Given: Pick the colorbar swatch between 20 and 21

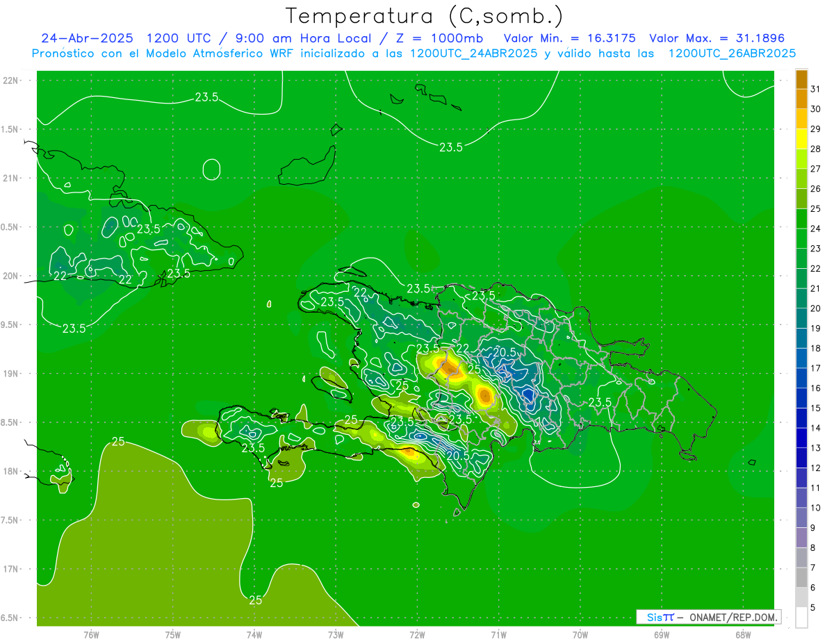Looking at the screenshot, I should pos(801,298).
